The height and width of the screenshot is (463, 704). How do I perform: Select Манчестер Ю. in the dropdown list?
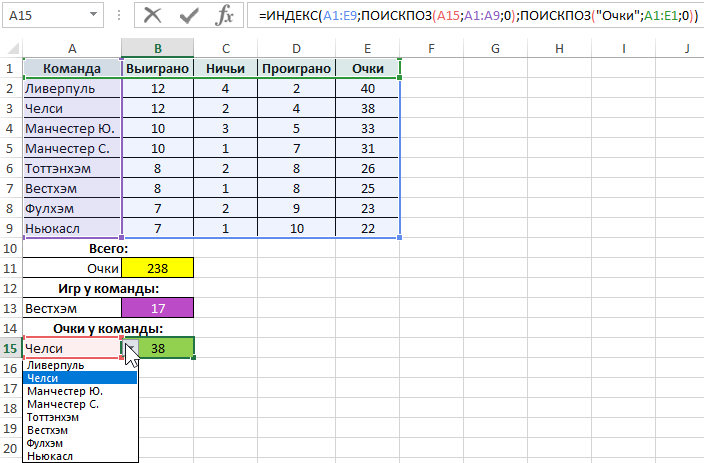point(64,391)
